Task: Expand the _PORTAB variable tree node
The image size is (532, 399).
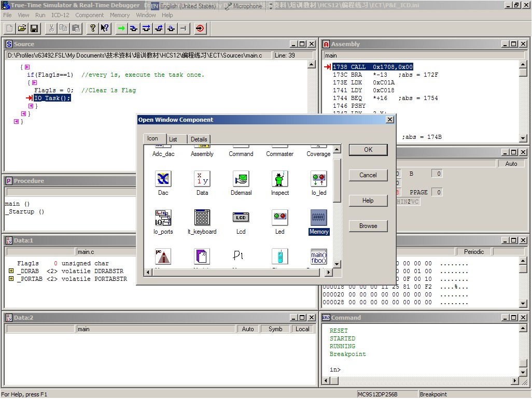Action: 11,279
